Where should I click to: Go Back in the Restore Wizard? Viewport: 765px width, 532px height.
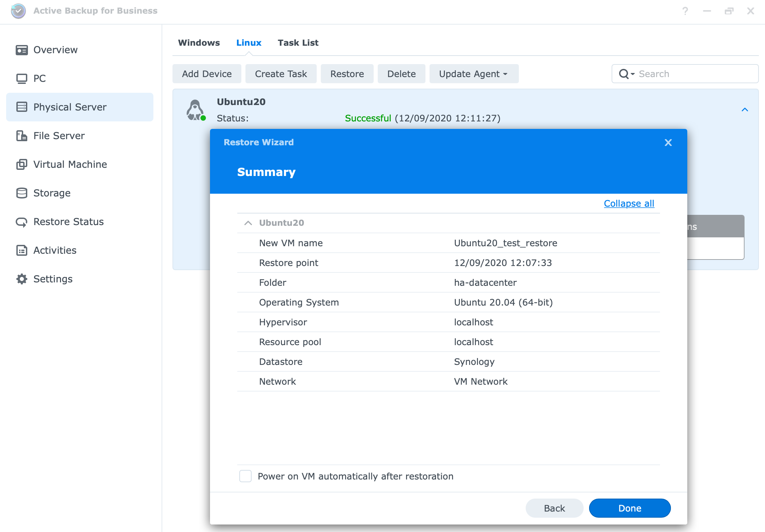pyautogui.click(x=554, y=508)
